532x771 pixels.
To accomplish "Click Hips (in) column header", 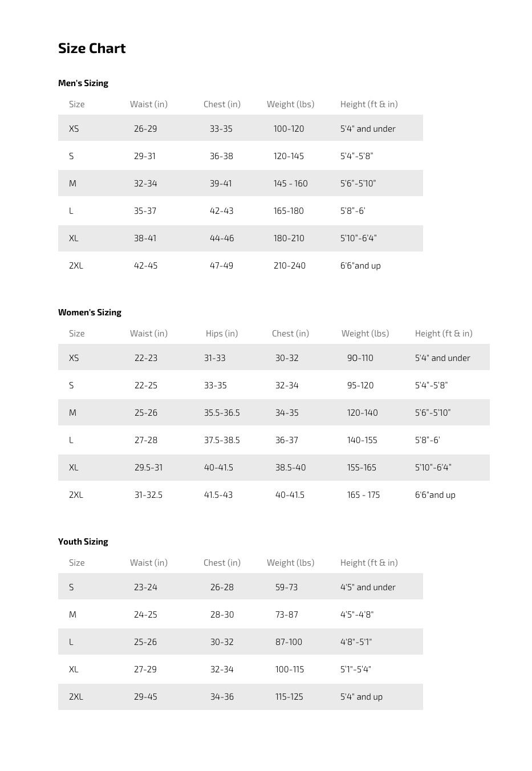I will [222, 334].
